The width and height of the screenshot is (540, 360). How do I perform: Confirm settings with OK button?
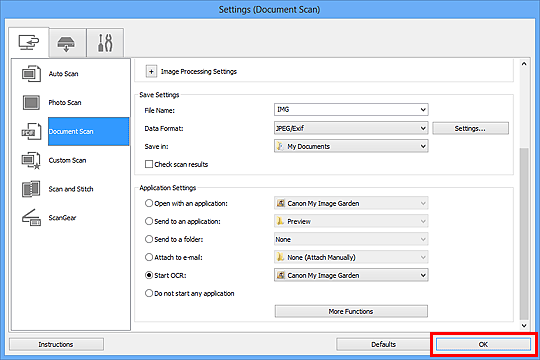tap(483, 344)
